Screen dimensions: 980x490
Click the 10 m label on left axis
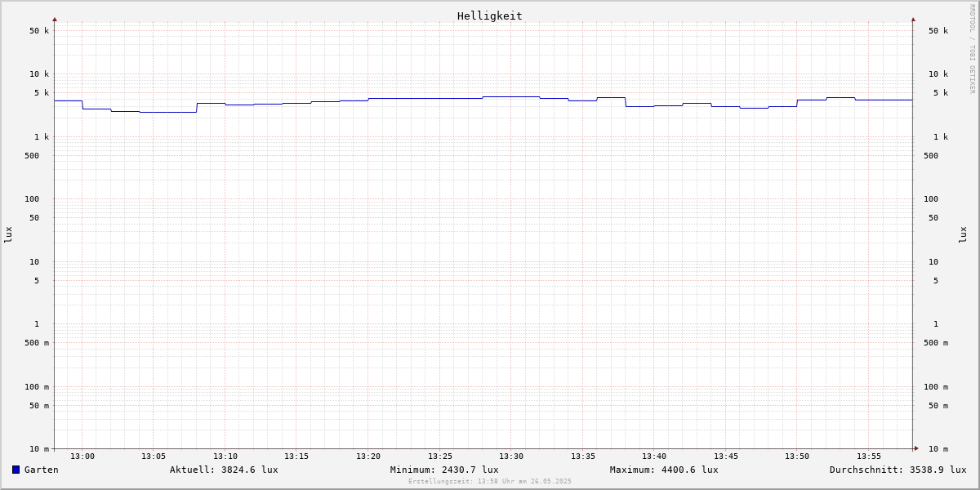point(39,449)
